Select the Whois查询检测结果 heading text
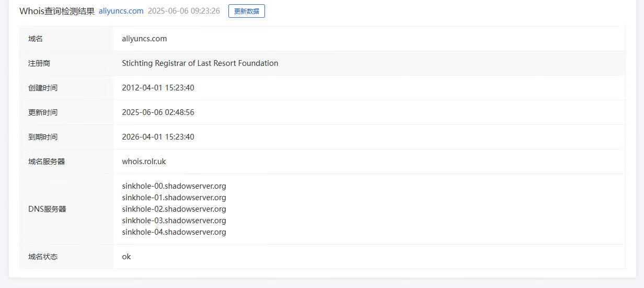The width and height of the screenshot is (644, 288). [57, 11]
